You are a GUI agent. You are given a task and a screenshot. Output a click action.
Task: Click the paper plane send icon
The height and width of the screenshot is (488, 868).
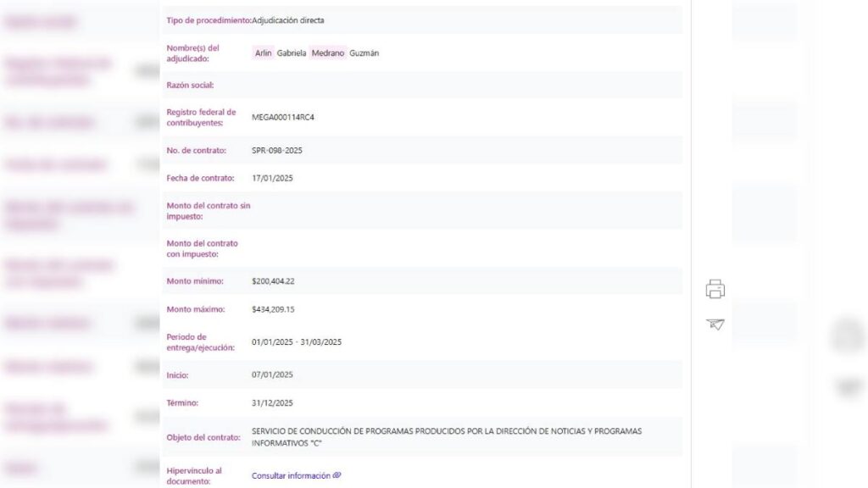coord(715,324)
